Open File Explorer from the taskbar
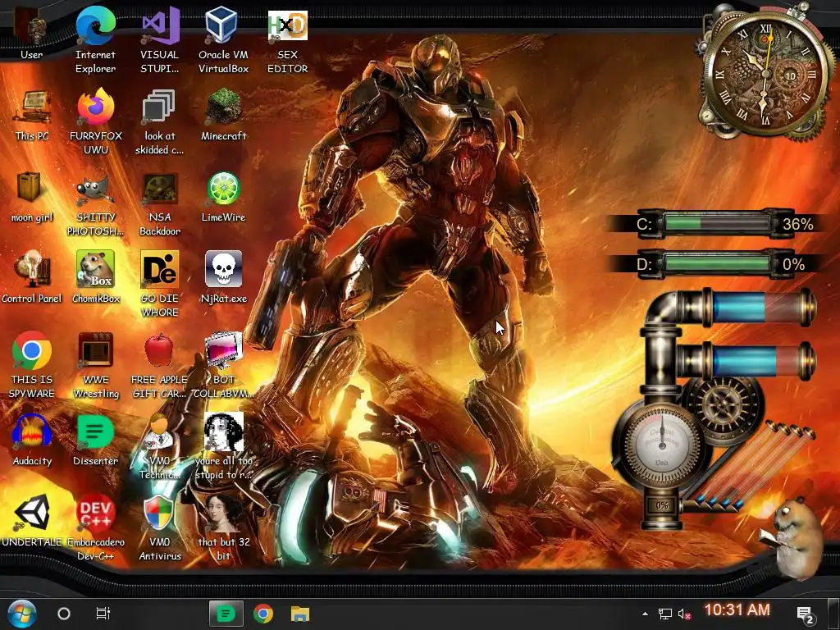The image size is (840, 630). (300, 614)
